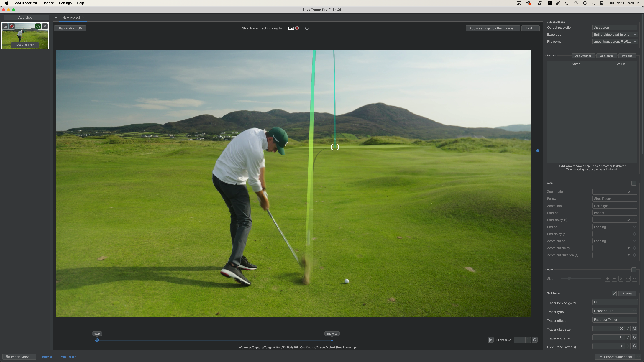This screenshot has width=644, height=362.
Task: Click the mask plus icon
Action: [x=607, y=279]
